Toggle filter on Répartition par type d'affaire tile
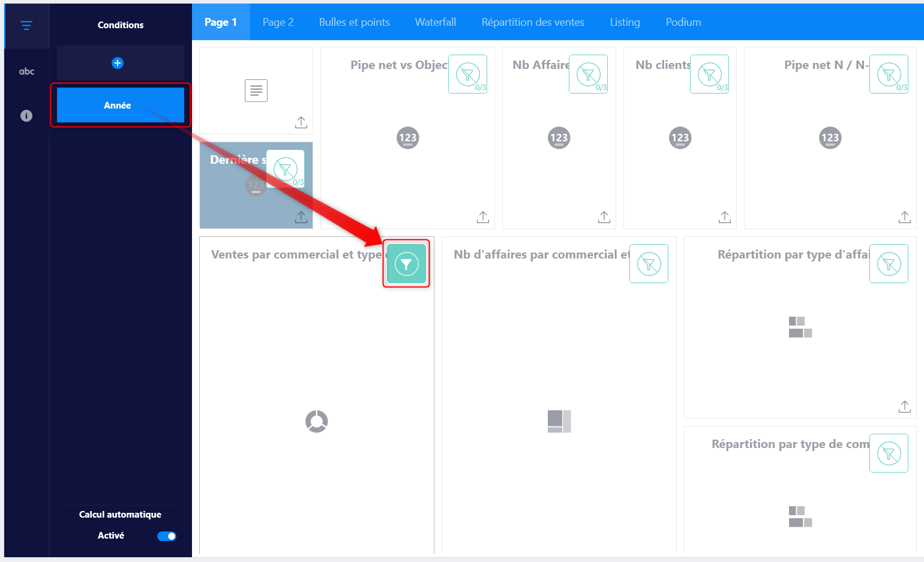 tap(889, 264)
